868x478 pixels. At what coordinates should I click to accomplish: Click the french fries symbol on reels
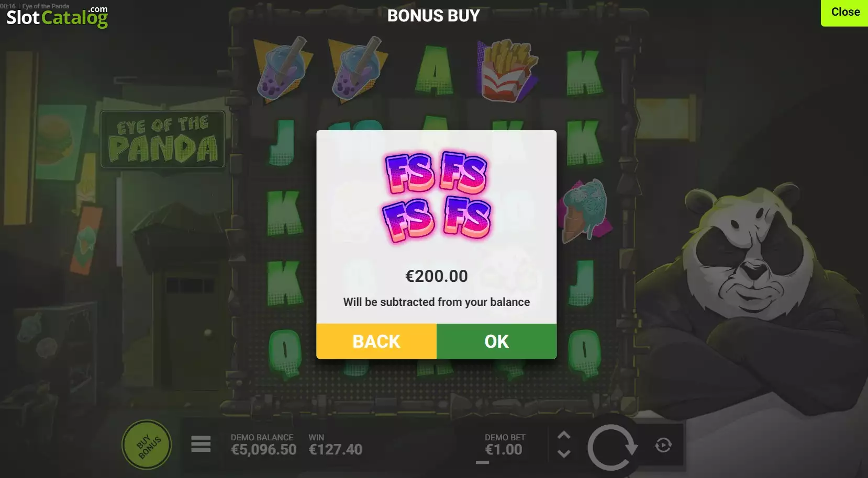506,70
